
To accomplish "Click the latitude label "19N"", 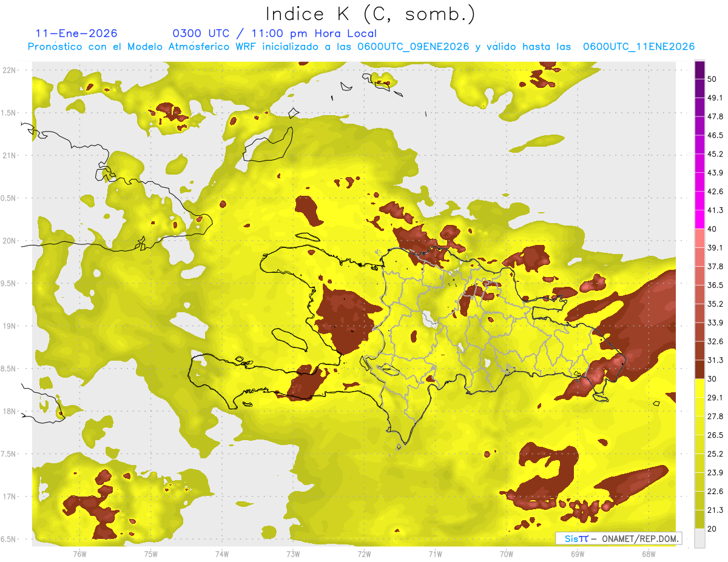I will 10,326.
